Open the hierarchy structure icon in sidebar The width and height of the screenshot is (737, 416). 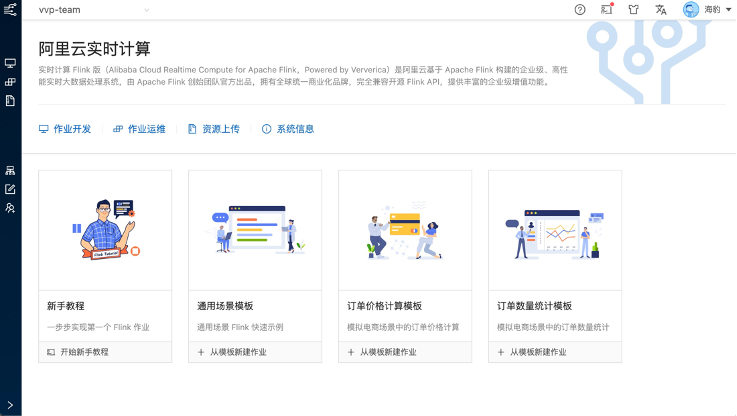tap(10, 170)
